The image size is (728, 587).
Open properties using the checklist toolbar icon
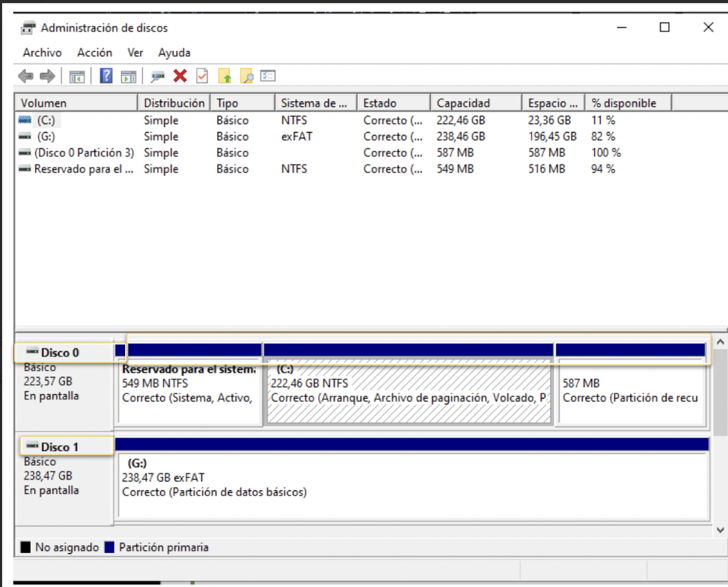(x=267, y=76)
